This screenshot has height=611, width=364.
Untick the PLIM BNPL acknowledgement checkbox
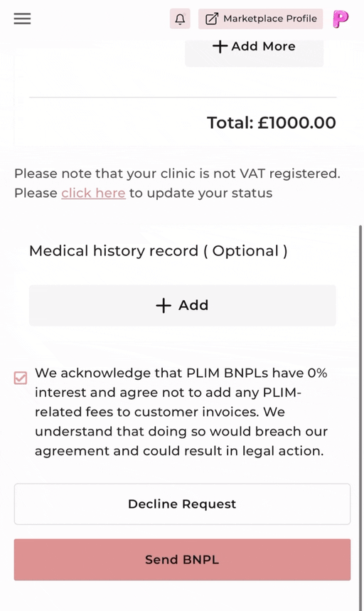tap(21, 378)
